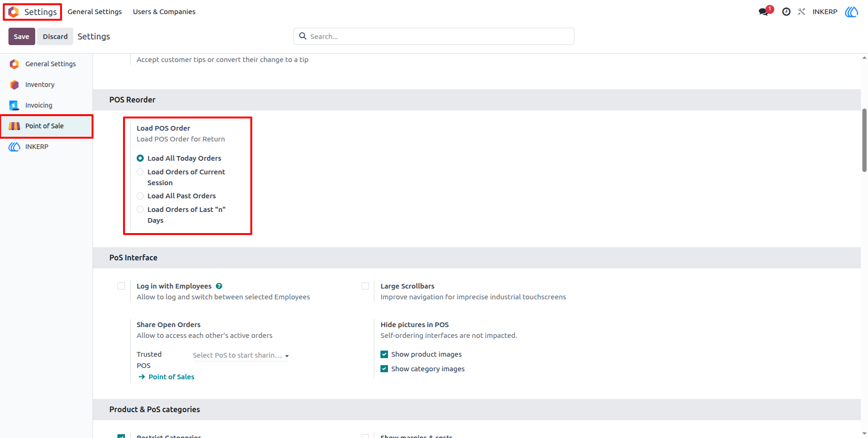Save the settings
The width and height of the screenshot is (868, 438).
(22, 37)
